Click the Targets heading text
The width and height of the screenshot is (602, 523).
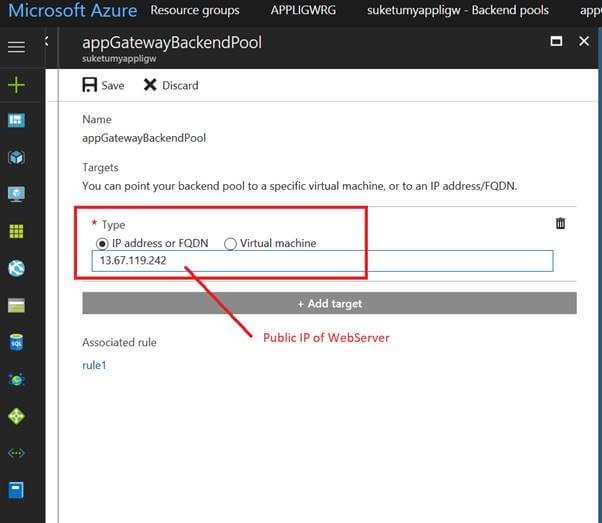[100, 167]
